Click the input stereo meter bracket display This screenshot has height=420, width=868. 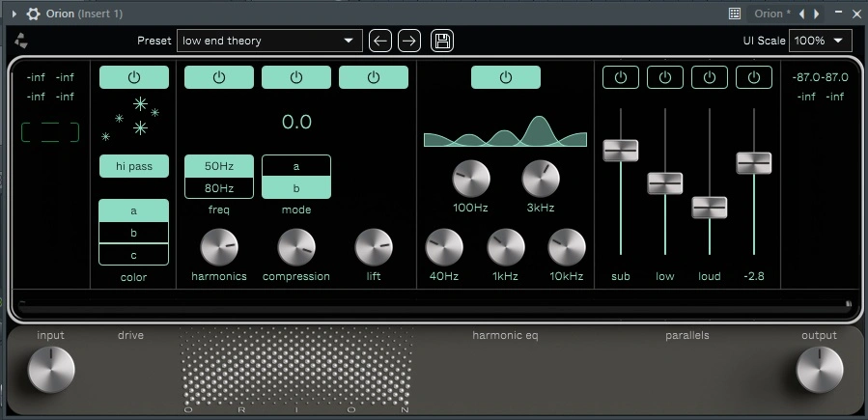click(x=50, y=133)
